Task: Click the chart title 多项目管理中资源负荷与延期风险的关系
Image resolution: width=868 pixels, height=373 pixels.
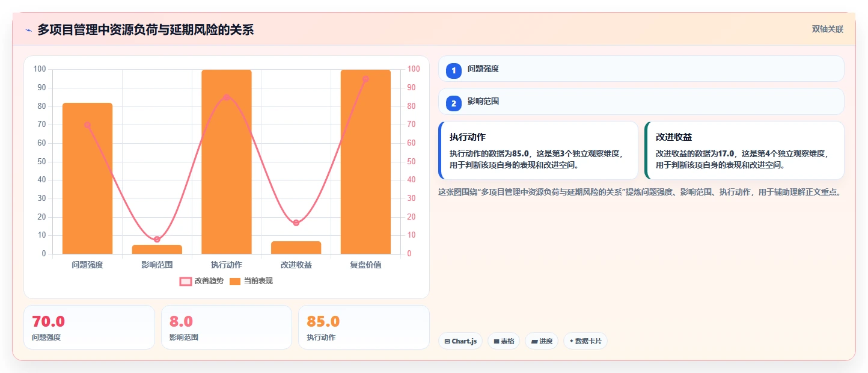Action: 145,29
